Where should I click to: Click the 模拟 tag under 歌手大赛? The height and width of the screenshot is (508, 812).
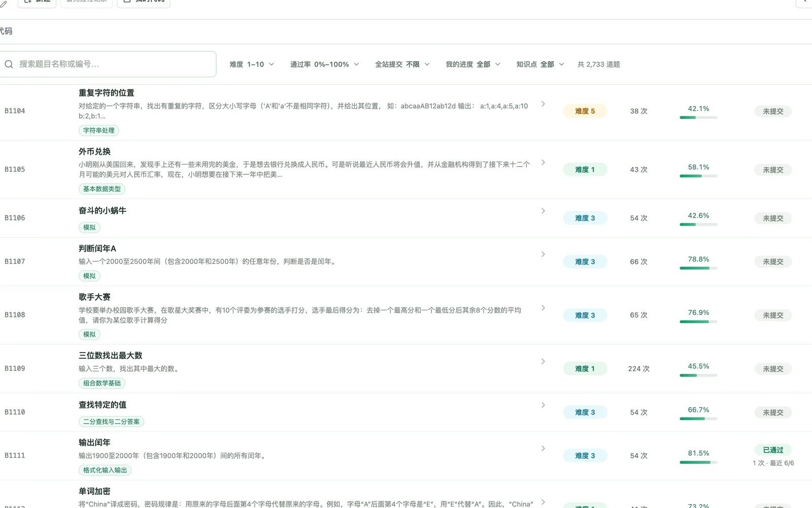pyautogui.click(x=89, y=334)
